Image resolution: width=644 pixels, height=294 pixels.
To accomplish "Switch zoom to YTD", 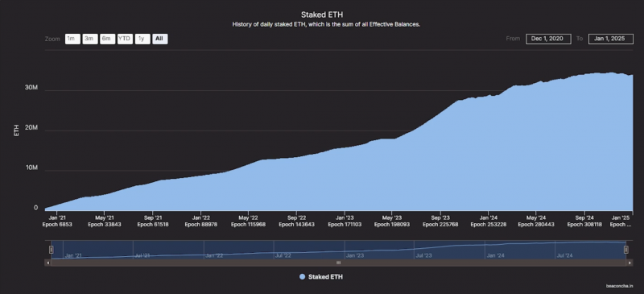I will [x=125, y=39].
